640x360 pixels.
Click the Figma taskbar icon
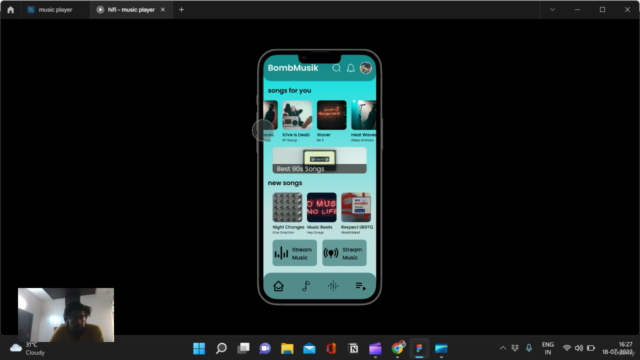pos(419,348)
